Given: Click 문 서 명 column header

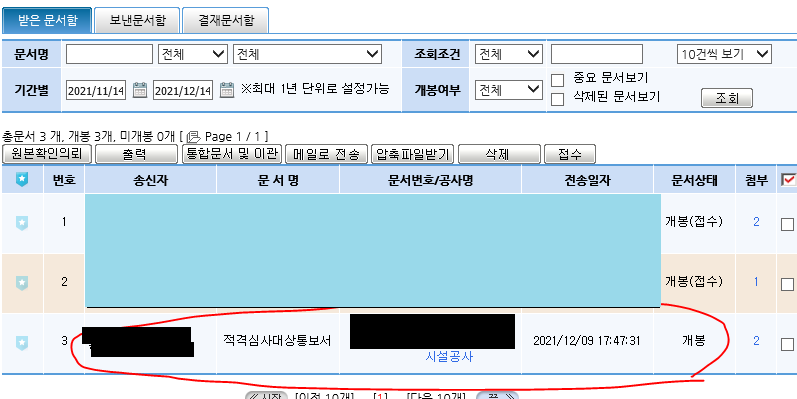Looking at the screenshot, I should [x=278, y=180].
